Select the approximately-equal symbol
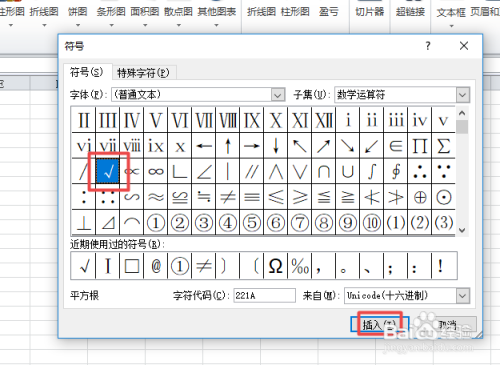 tap(156, 197)
